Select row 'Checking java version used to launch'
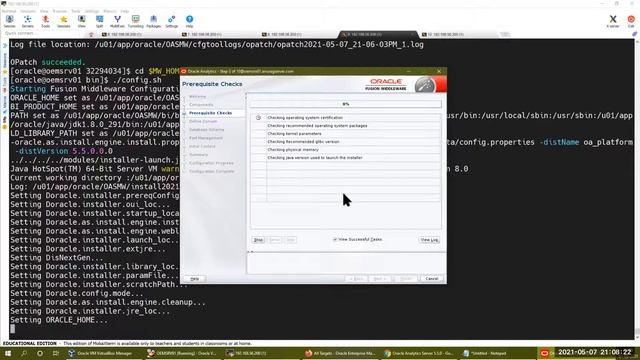Viewport: 640px width, 360px height. click(346, 158)
